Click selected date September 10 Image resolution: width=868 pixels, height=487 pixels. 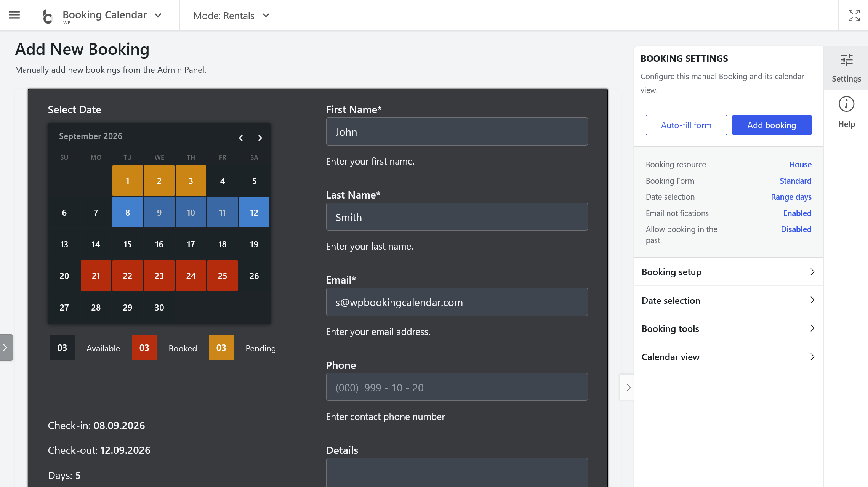(x=191, y=212)
